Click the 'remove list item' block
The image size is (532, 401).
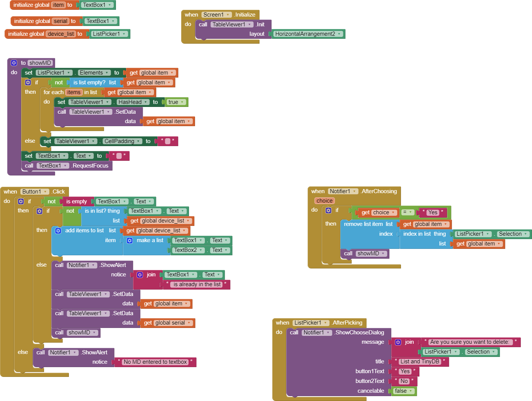[363, 224]
